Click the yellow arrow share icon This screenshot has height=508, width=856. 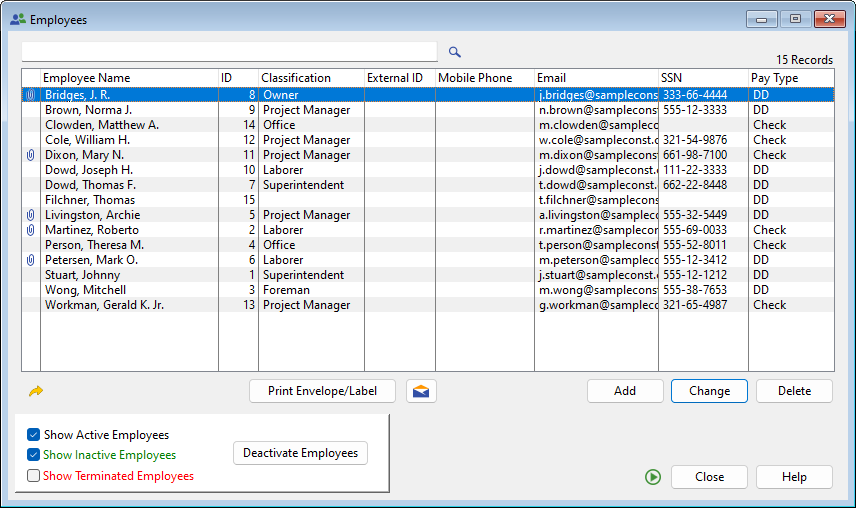tap(36, 391)
